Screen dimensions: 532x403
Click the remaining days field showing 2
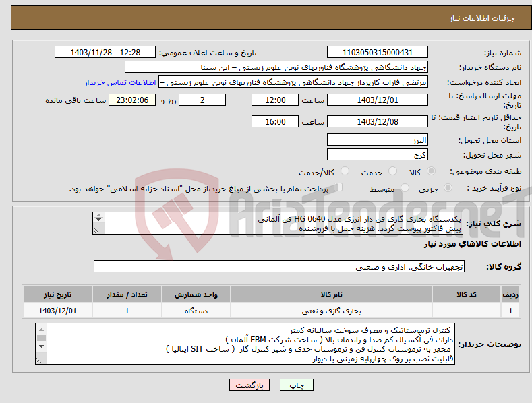(202, 100)
